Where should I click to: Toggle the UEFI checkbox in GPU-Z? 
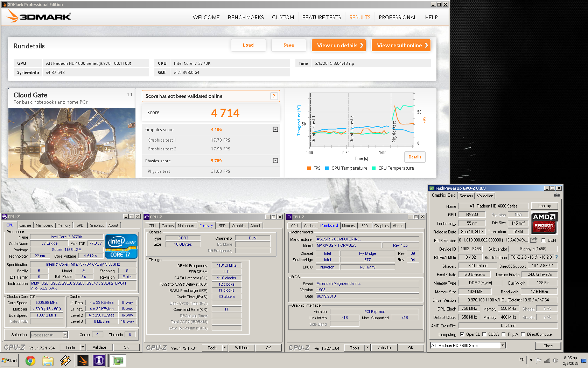(544, 240)
